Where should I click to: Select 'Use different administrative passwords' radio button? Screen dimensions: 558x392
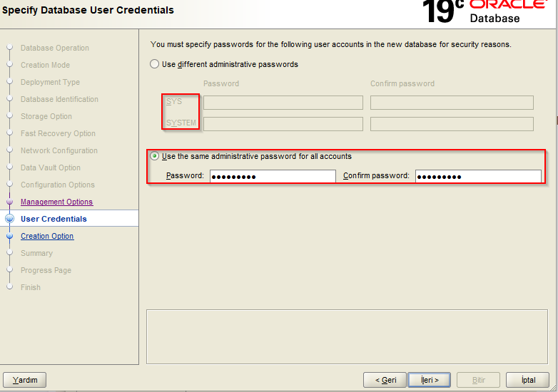click(x=154, y=64)
